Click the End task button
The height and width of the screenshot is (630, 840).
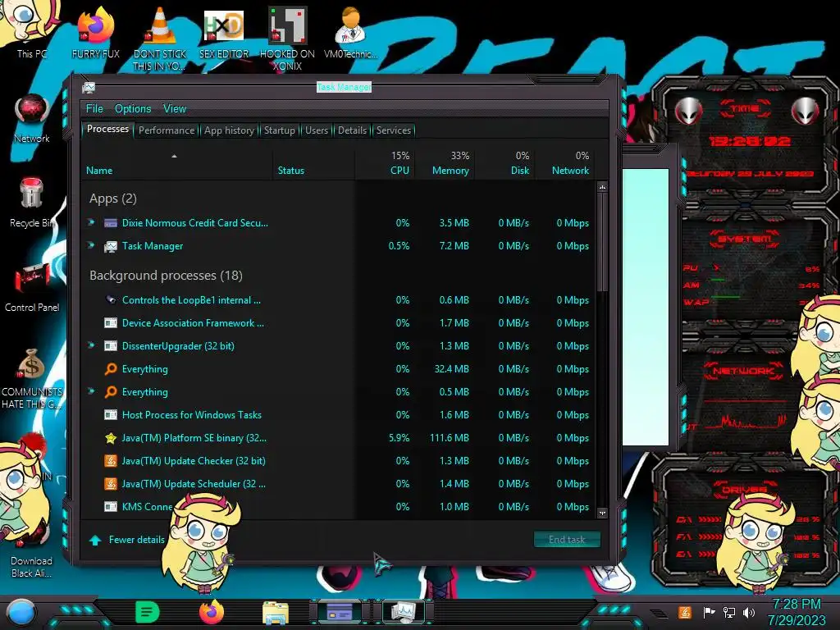point(567,540)
